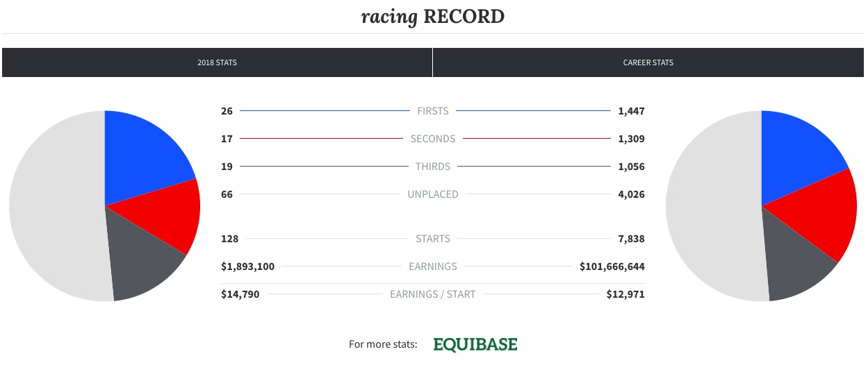Switch to the Career Stats tab
Image resolution: width=868 pixels, height=372 pixels.
tap(648, 62)
